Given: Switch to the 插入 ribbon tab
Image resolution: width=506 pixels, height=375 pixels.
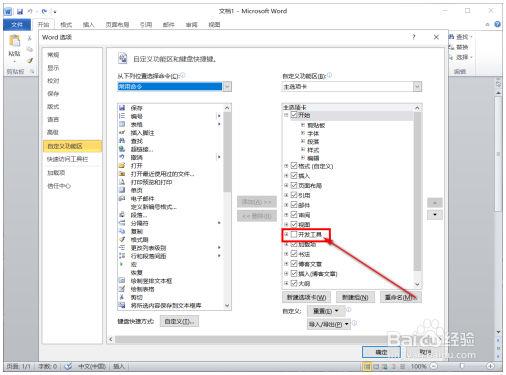Looking at the screenshot, I should pyautogui.click(x=88, y=25).
